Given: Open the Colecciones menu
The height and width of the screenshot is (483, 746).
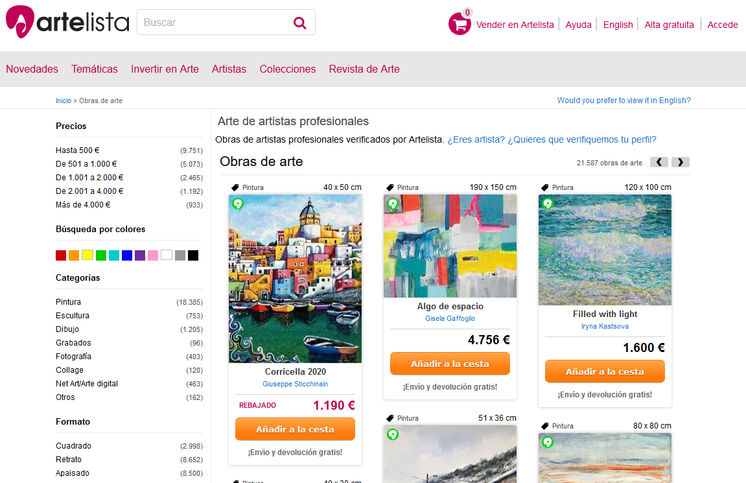Looking at the screenshot, I should pyautogui.click(x=287, y=69).
